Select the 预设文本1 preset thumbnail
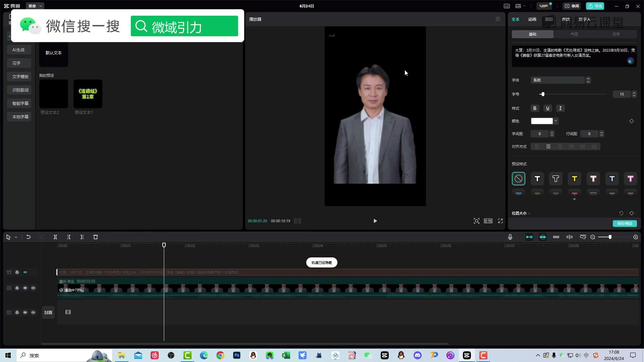Screen dimensions: 644x362 click(x=88, y=94)
